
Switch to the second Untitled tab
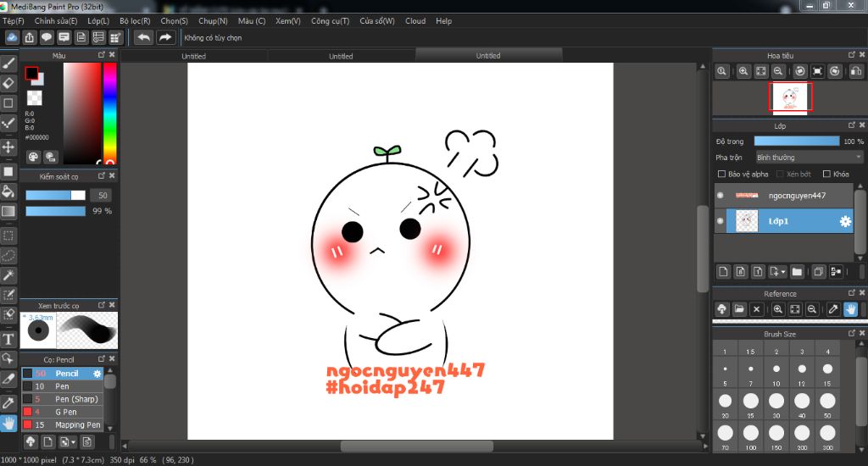341,56
